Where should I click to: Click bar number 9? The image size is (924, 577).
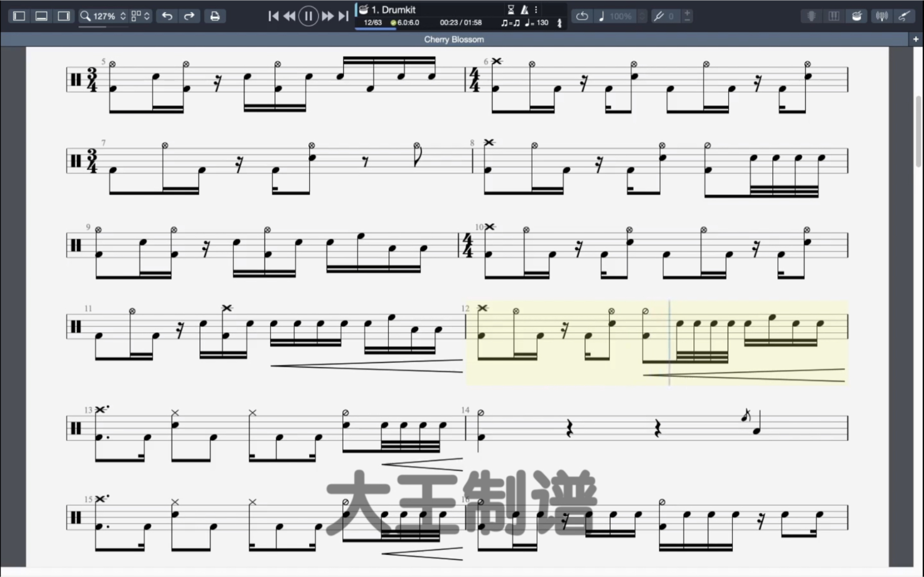[x=88, y=227]
